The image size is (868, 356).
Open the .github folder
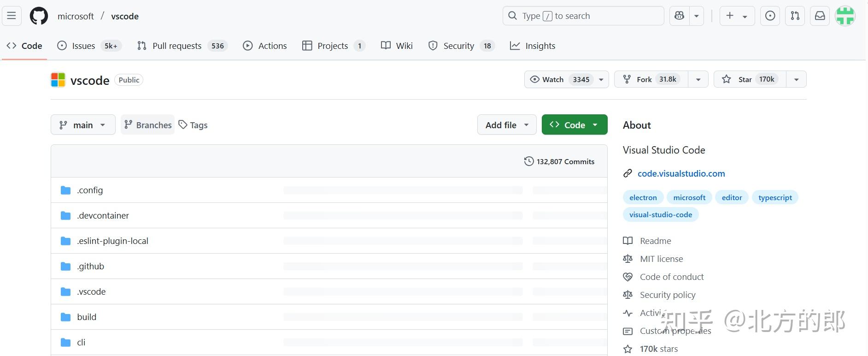(91, 266)
